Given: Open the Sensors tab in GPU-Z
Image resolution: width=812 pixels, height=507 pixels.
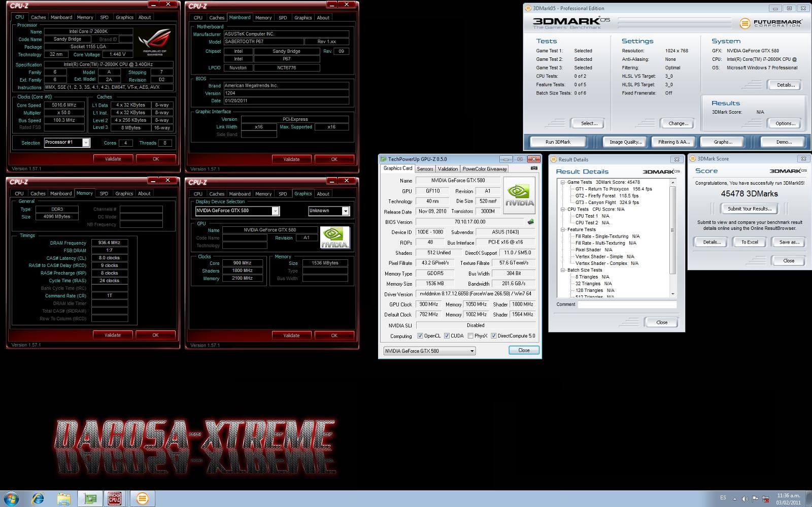Looking at the screenshot, I should 425,169.
